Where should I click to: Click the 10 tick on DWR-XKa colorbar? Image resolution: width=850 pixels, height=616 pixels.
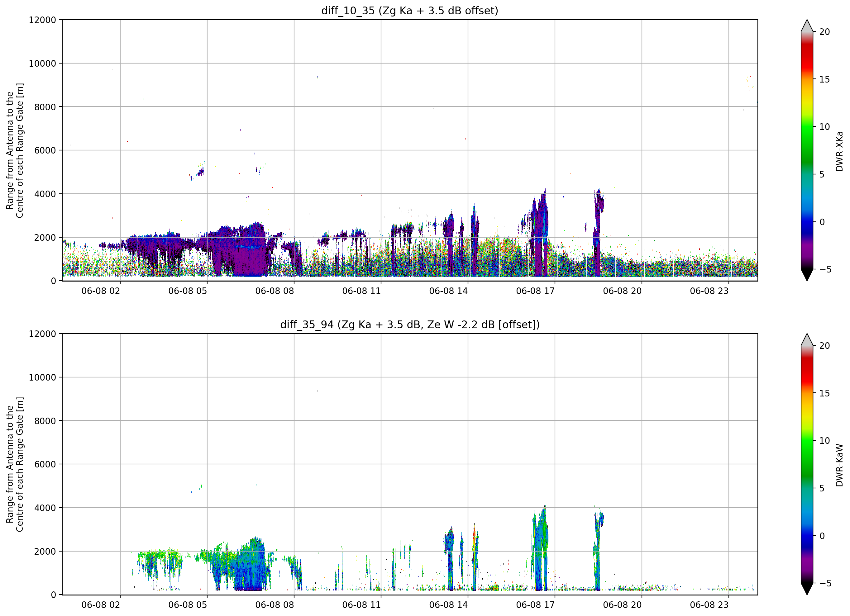(824, 127)
